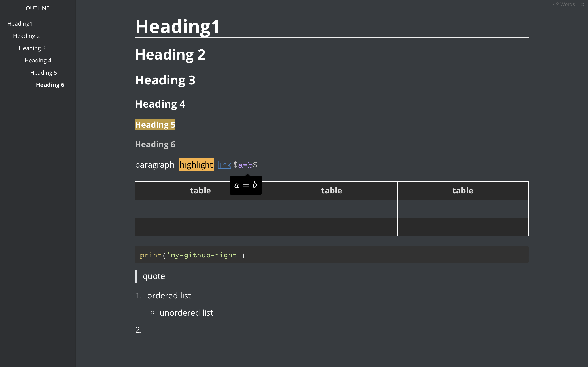This screenshot has height=367, width=588.
Task: Open the OUTLINE sidebar header
Action: [x=37, y=8]
